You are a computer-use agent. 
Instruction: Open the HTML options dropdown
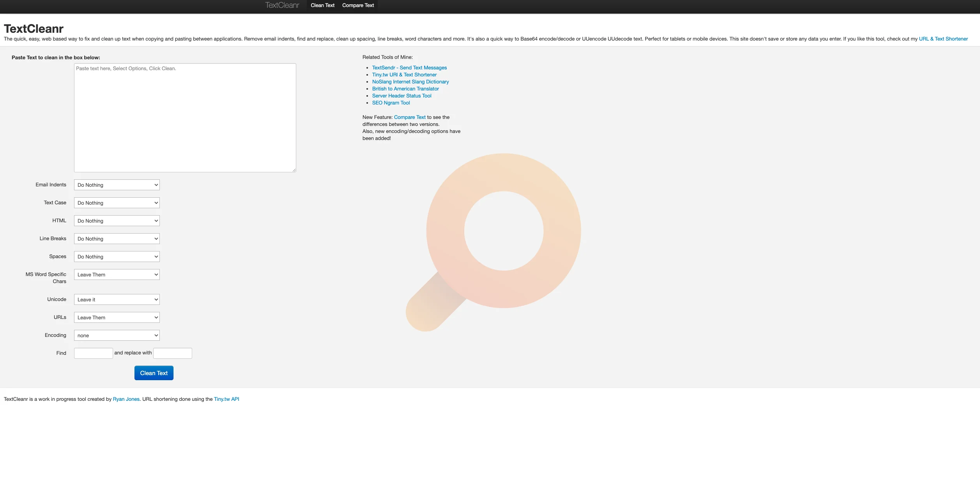pyautogui.click(x=117, y=221)
